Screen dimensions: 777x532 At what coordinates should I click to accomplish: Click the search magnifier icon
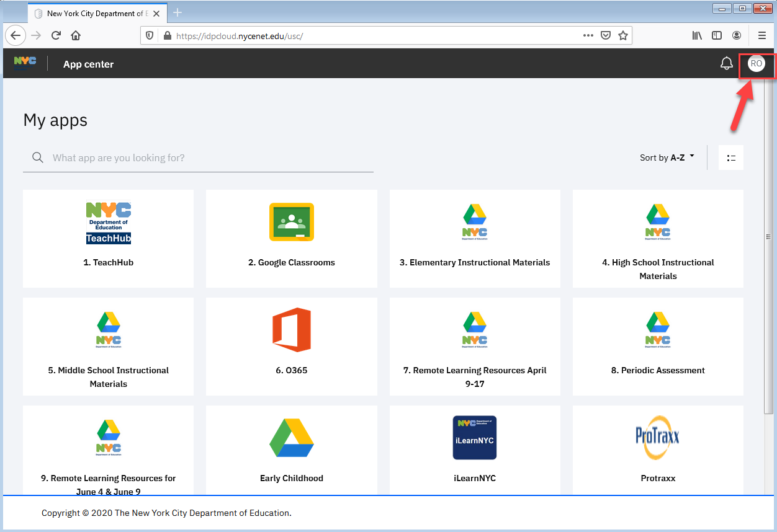38,157
